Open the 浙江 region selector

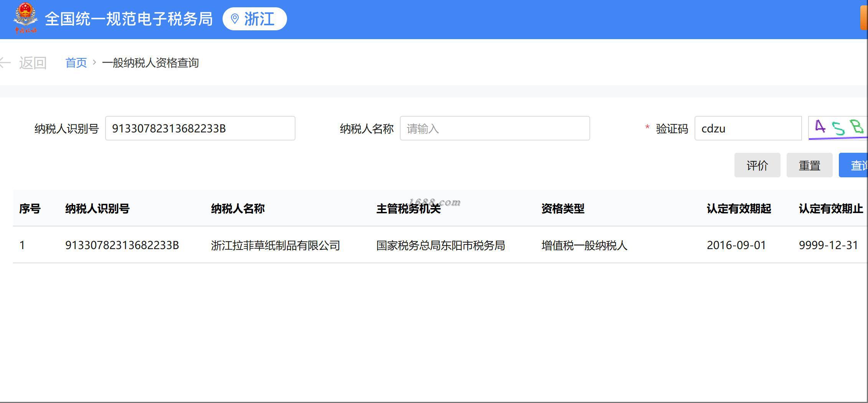(255, 19)
